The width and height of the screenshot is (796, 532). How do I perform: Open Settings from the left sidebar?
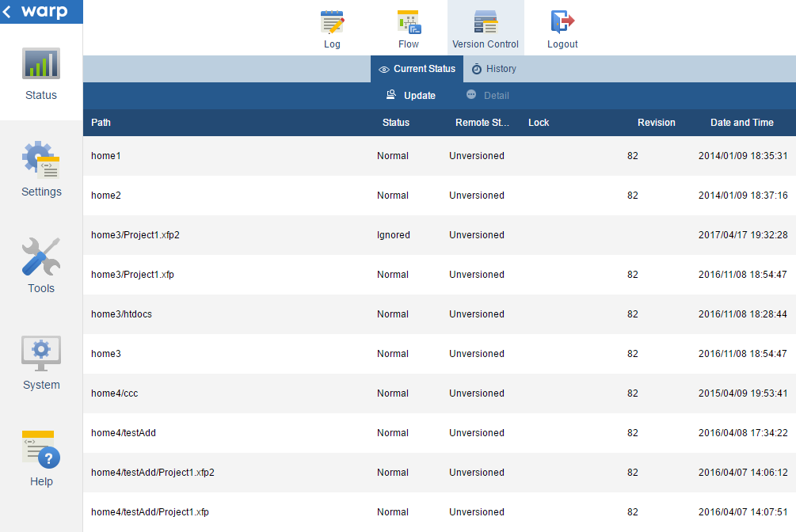40,170
